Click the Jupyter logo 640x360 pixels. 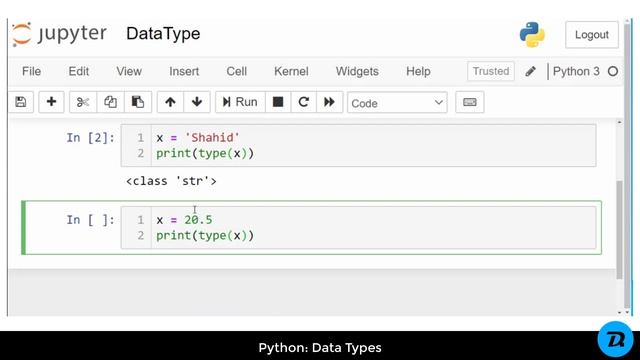59,34
